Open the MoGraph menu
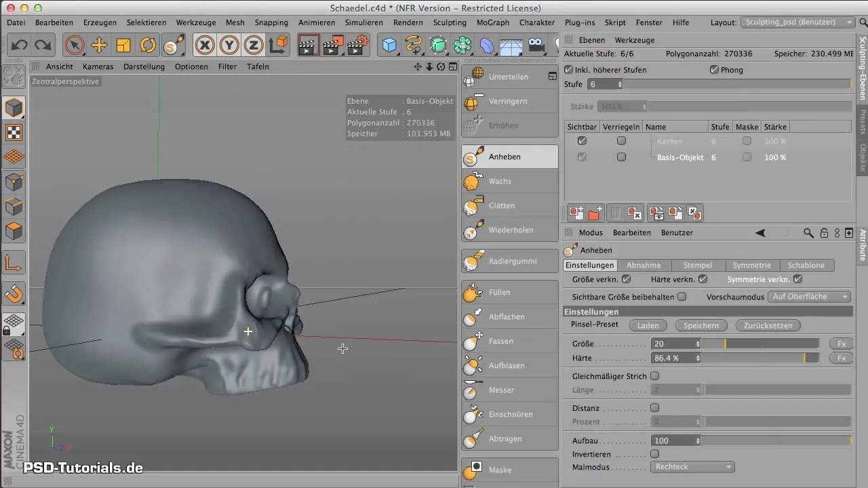 (493, 22)
